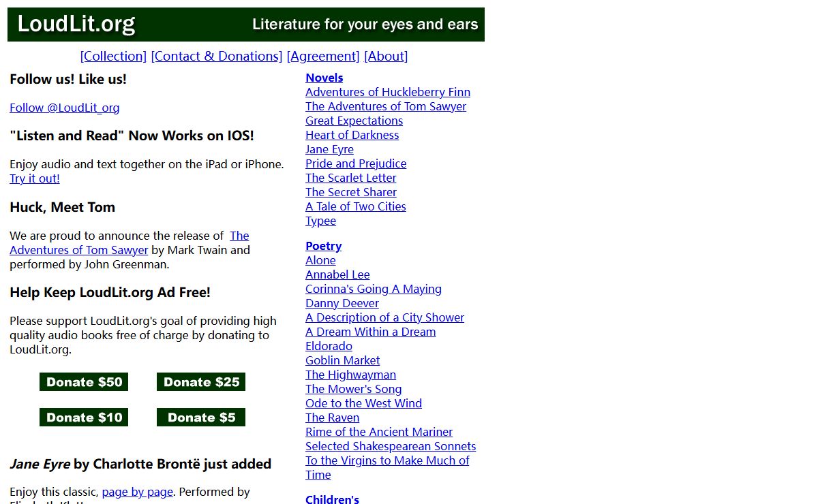Click the "Follow us! Like us!" heading
Screen dimensions: 818x504
tap(68, 79)
